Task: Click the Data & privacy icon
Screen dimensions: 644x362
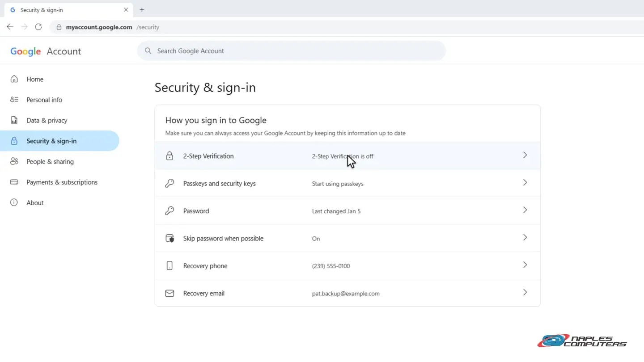Action: pos(14,120)
